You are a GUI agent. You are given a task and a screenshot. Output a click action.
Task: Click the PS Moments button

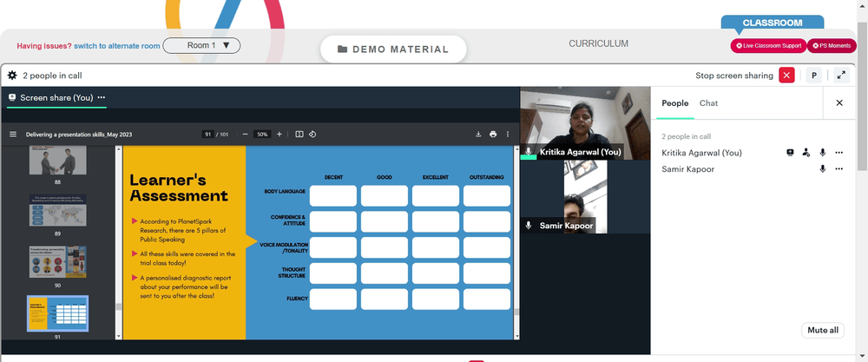(x=832, y=46)
